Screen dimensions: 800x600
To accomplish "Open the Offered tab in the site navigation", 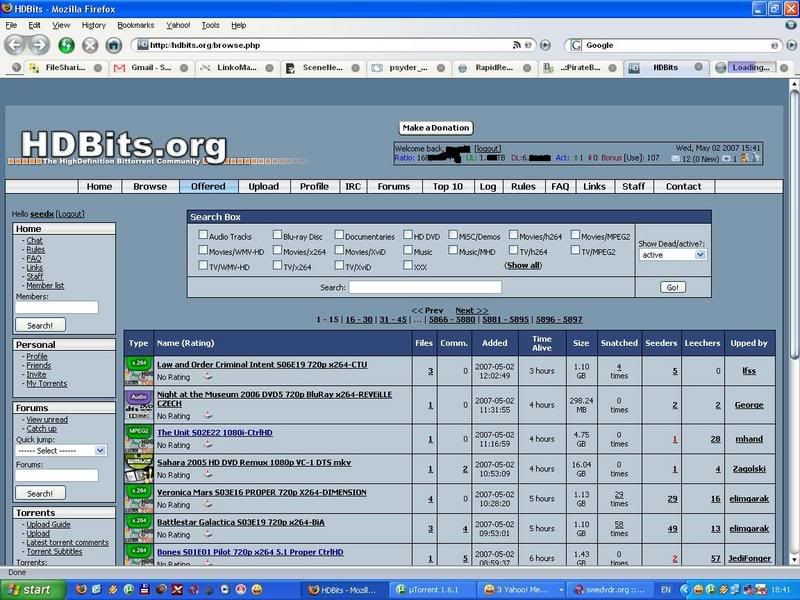I will coord(208,187).
